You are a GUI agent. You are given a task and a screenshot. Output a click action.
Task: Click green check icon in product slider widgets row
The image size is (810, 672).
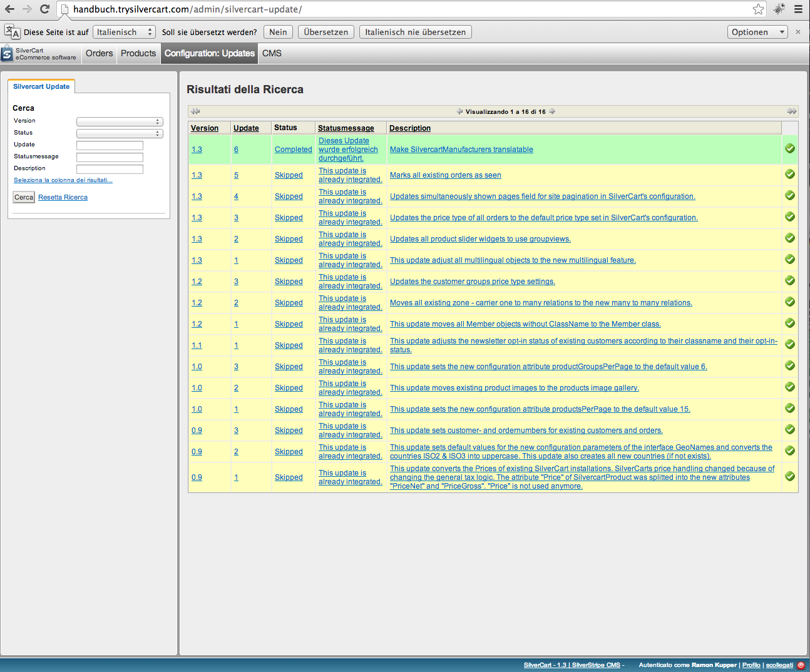tap(790, 238)
